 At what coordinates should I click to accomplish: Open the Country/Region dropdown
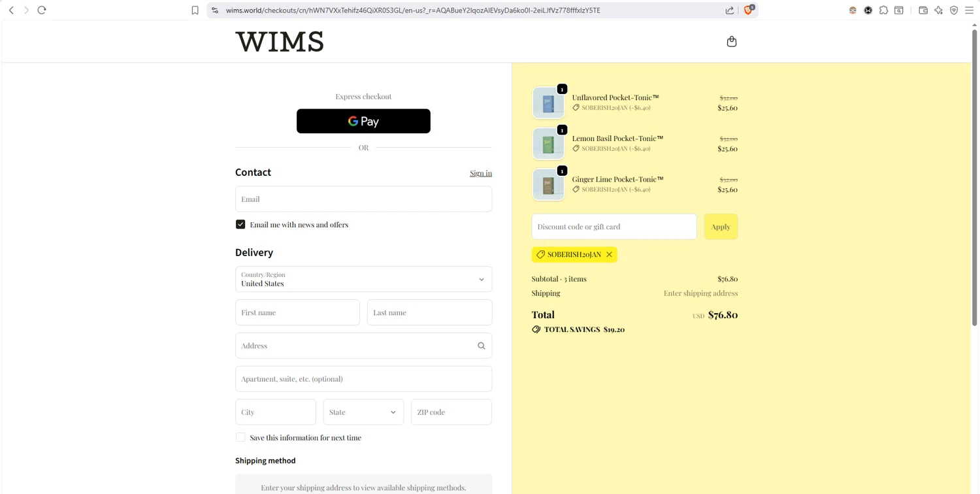click(x=363, y=279)
